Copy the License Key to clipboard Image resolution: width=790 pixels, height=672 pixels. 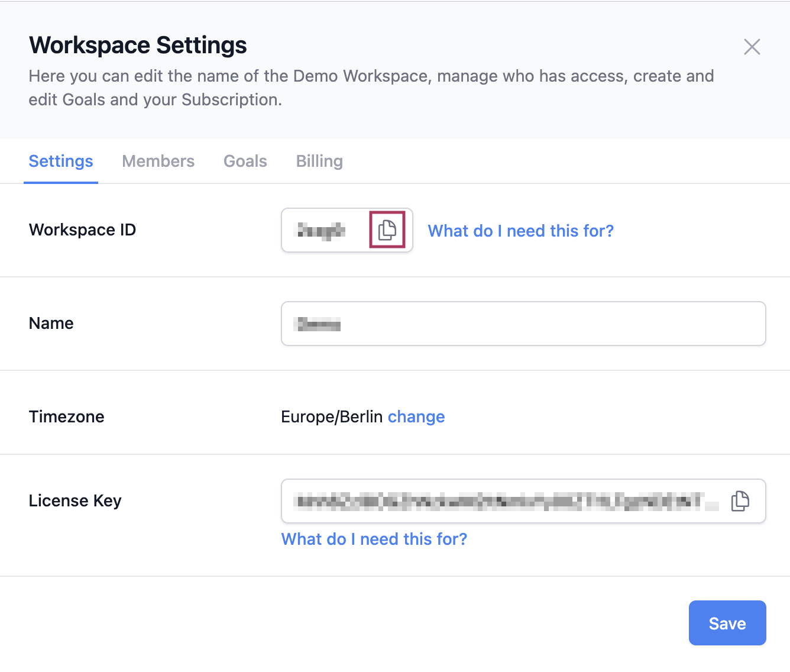coord(740,501)
